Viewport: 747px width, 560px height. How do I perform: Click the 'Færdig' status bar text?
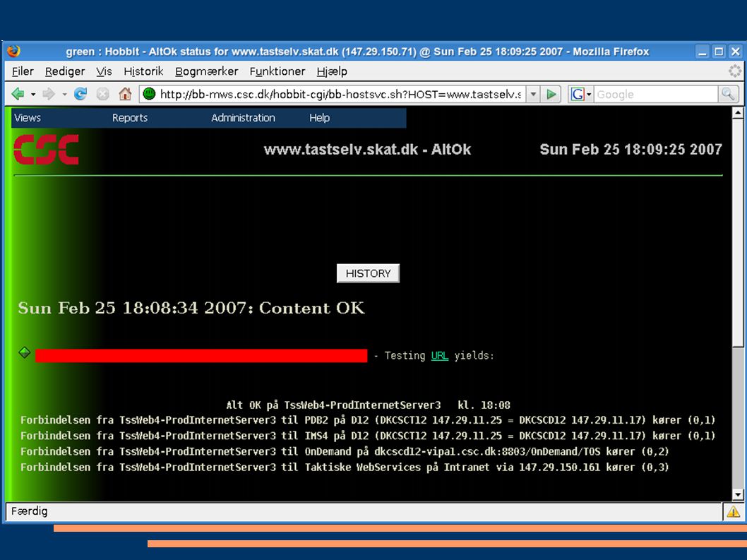click(29, 511)
